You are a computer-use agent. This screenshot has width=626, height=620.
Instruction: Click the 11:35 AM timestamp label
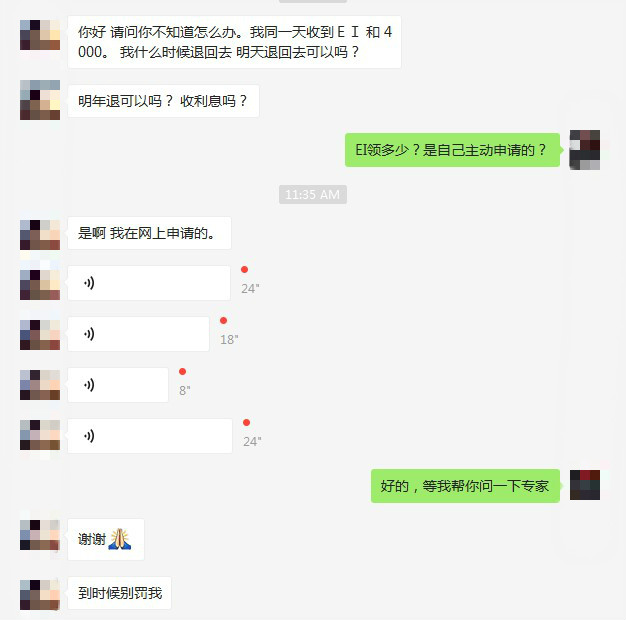click(x=313, y=194)
